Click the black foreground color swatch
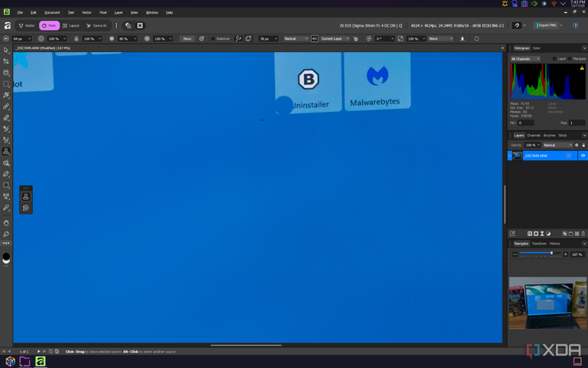 [x=6, y=257]
